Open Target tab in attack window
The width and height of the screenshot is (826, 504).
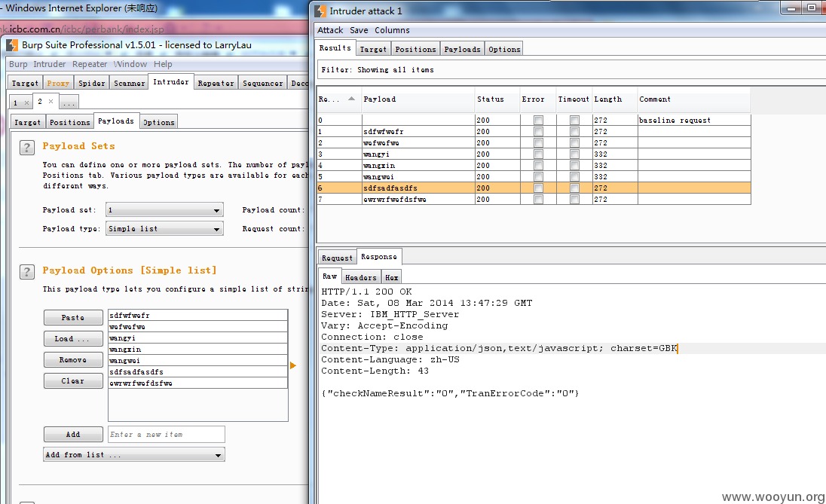(x=373, y=50)
